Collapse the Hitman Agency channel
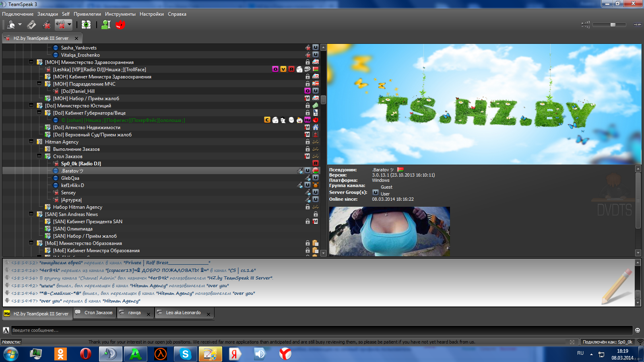 [31, 142]
